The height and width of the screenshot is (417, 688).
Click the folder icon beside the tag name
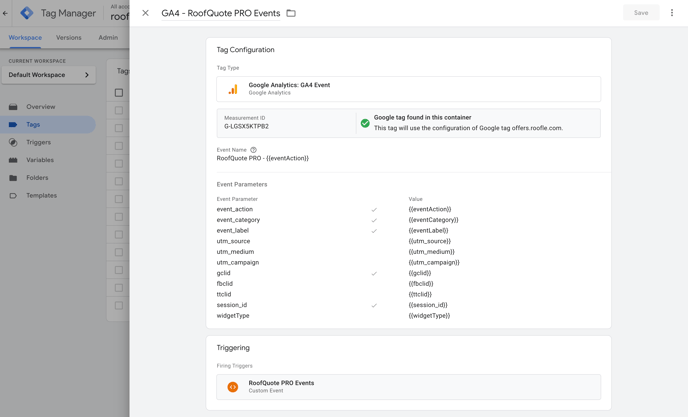(x=291, y=13)
